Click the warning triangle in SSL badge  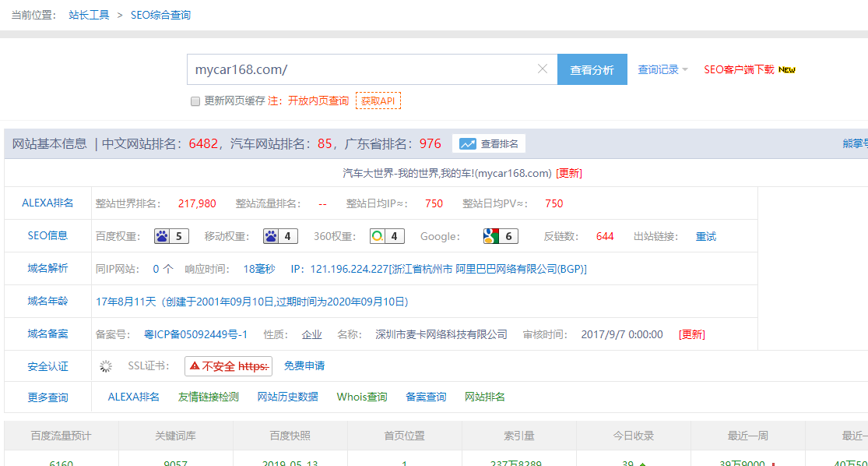pyautogui.click(x=195, y=365)
